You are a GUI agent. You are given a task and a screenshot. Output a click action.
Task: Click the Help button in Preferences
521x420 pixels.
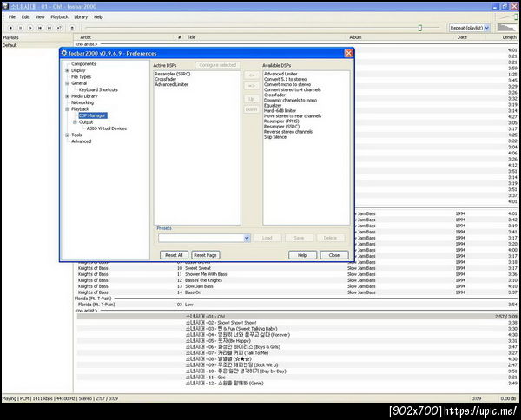click(302, 255)
